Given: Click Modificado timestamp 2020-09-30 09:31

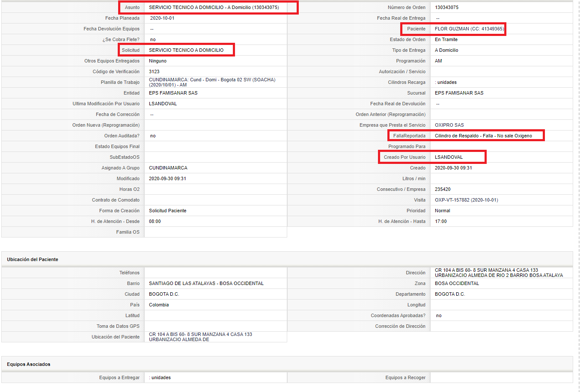Looking at the screenshot, I should tap(167, 178).
